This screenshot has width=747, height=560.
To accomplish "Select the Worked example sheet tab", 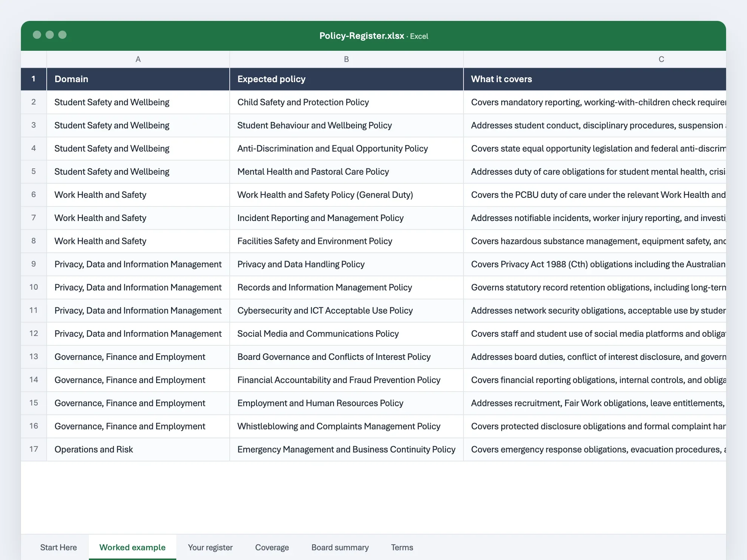I will pos(132,547).
